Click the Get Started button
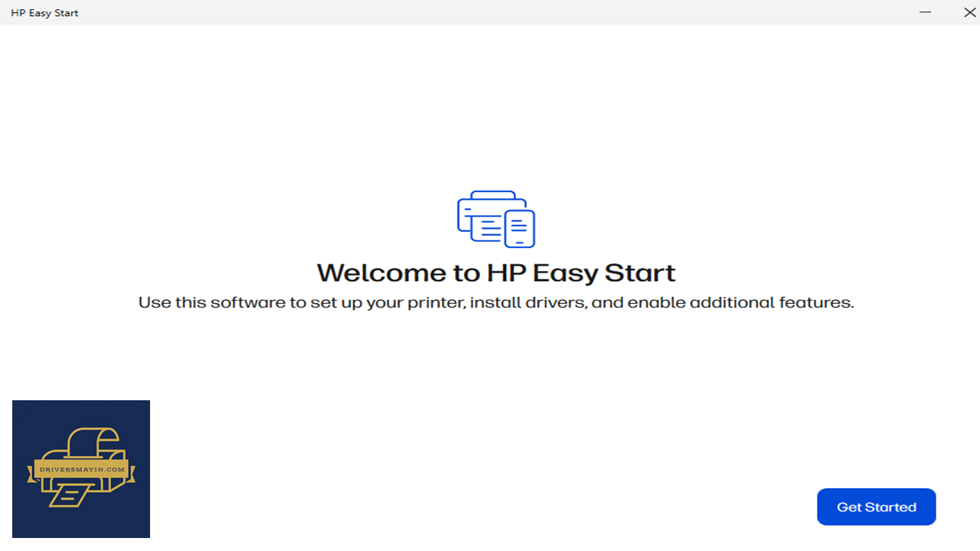The image size is (980, 551). tap(876, 507)
